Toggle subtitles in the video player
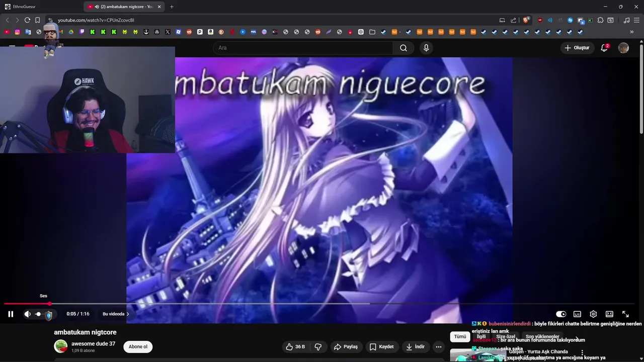644x362 pixels. point(577,314)
